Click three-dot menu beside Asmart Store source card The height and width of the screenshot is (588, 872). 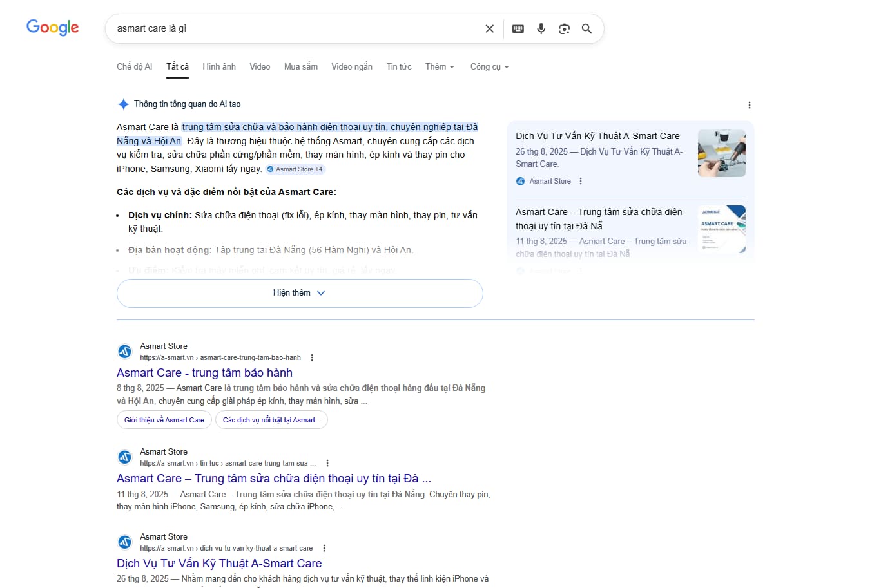[581, 181]
